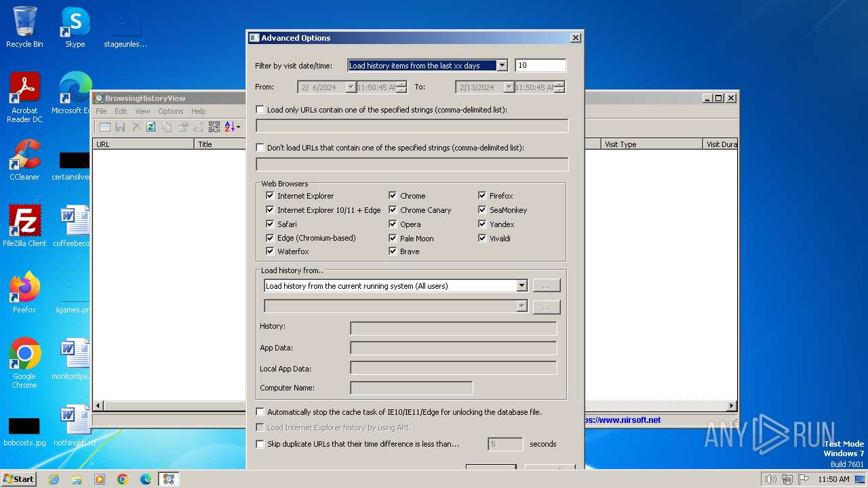The height and width of the screenshot is (488, 868).
Task: Click the Advanced Options toolbar icon in BrowsingHistoryView
Action: 105,127
